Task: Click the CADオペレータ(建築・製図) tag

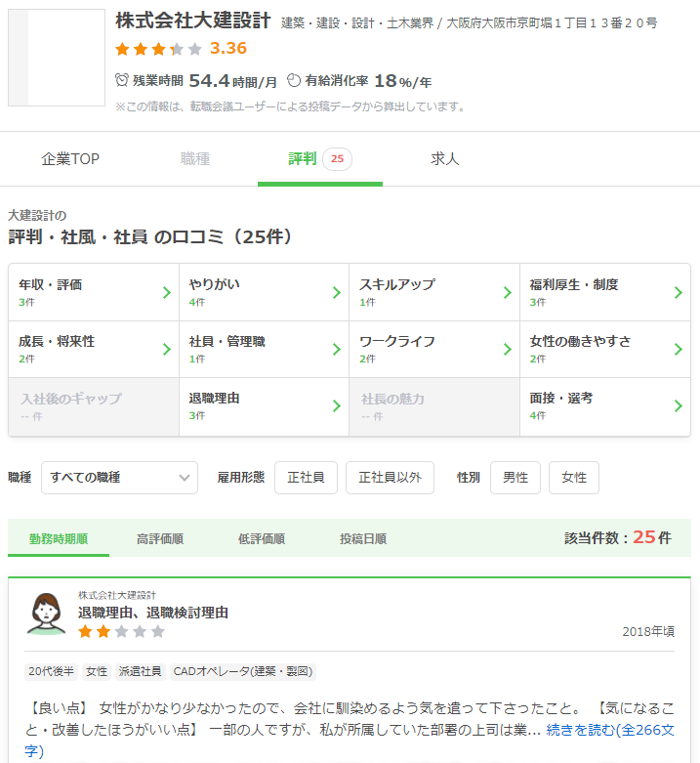Action: [x=242, y=671]
